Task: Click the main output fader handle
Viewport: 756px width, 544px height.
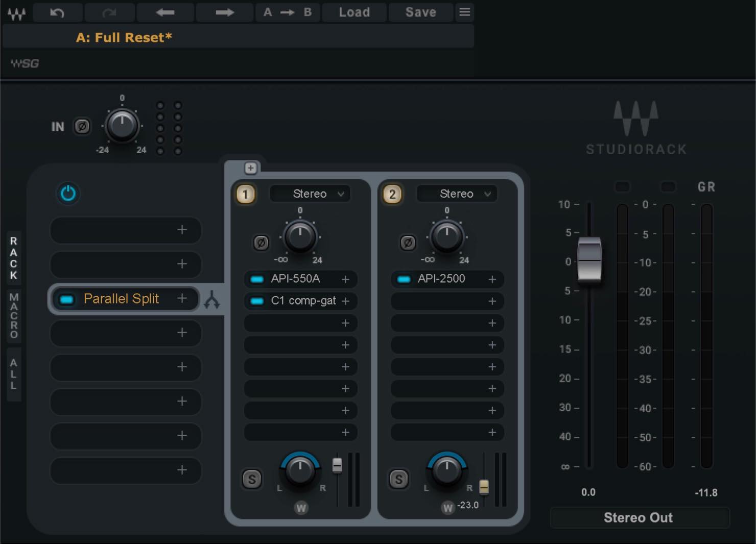Action: click(x=589, y=259)
